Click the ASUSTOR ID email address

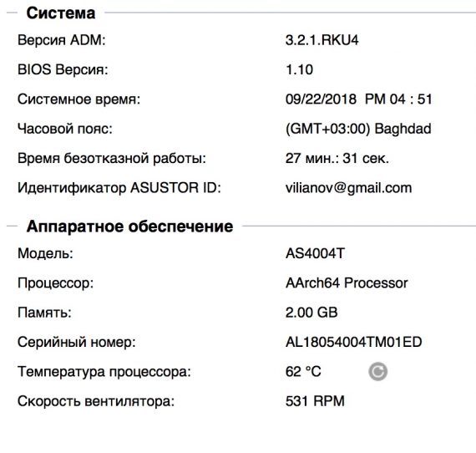[x=348, y=188]
